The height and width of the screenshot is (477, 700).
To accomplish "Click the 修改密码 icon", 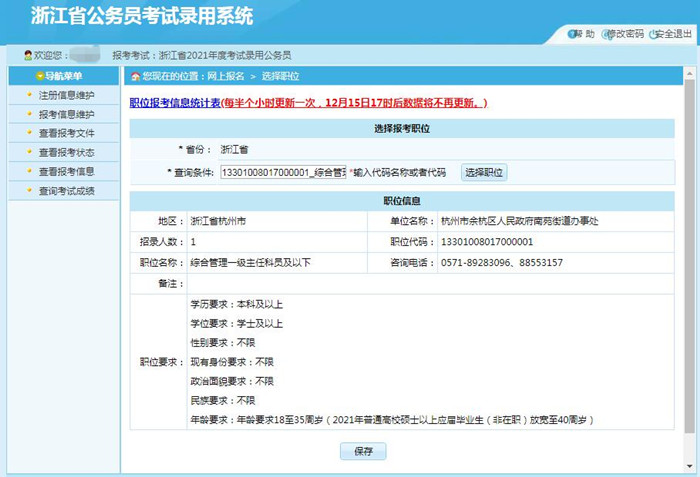I will 606,34.
